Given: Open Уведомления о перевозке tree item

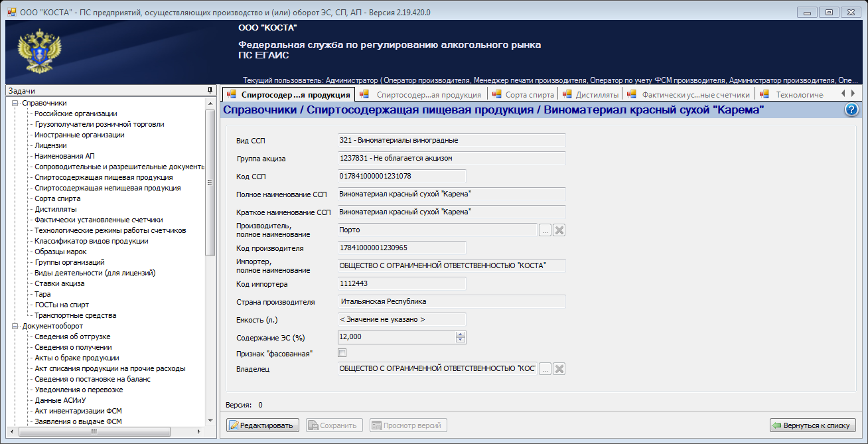Looking at the screenshot, I should (79, 390).
